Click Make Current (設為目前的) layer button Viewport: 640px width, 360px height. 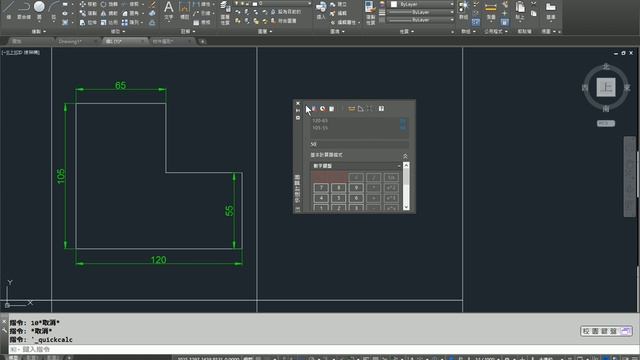coord(286,12)
